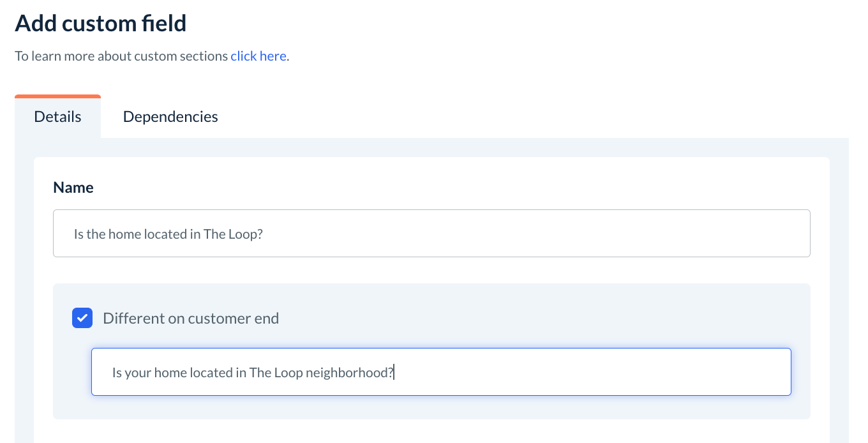Viewport: 868px width, 443px height.
Task: Click the word 'located' in the Name field
Action: click(165, 234)
